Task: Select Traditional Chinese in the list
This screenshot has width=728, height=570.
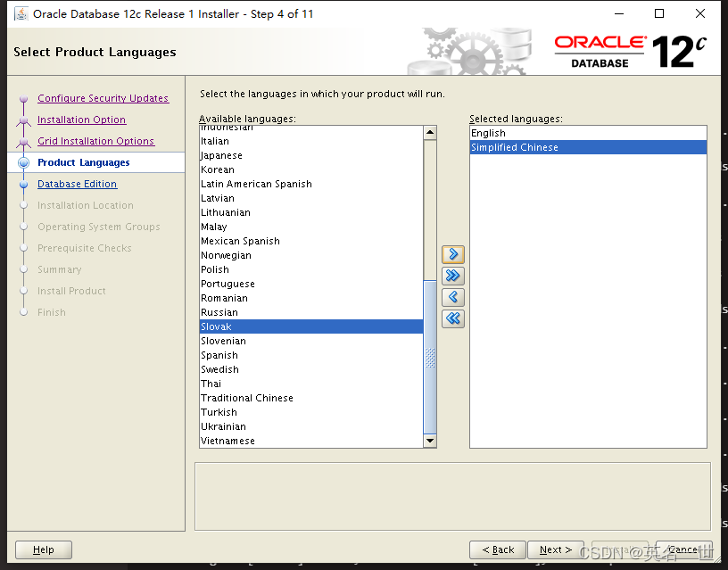Action: (311, 398)
